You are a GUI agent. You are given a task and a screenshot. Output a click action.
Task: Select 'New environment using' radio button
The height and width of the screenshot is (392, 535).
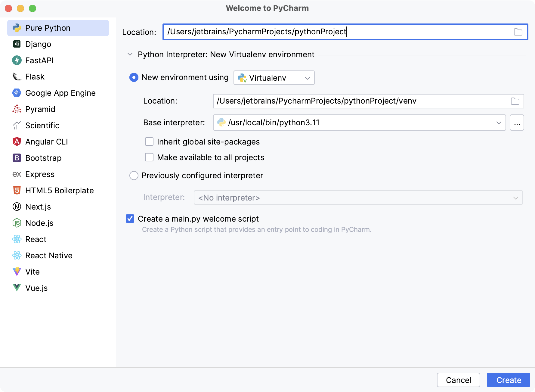click(134, 77)
